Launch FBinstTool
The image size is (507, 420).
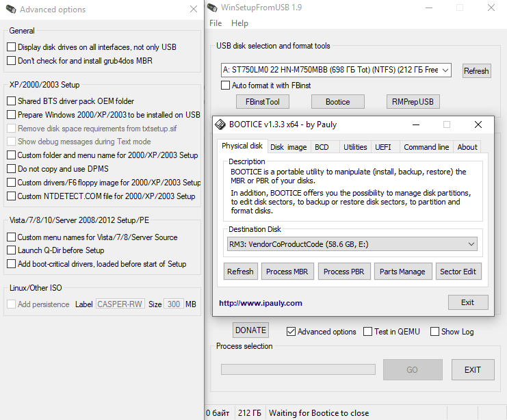pyautogui.click(x=263, y=102)
